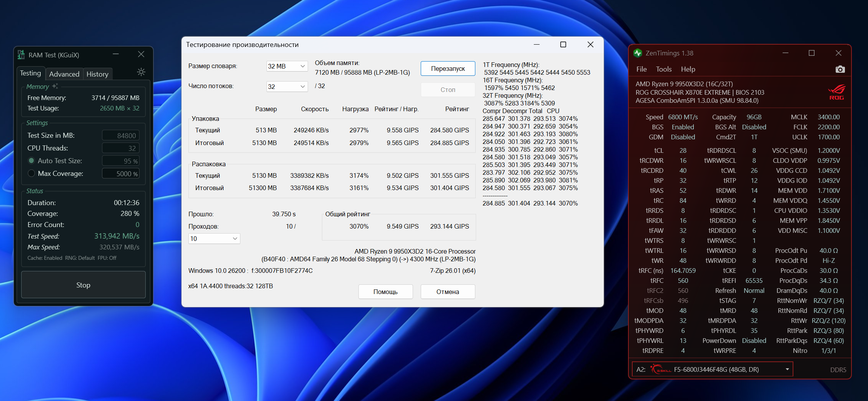Click the Speed value '6800 MT/s' in ZenTimings
This screenshot has width=868, height=401.
(683, 117)
